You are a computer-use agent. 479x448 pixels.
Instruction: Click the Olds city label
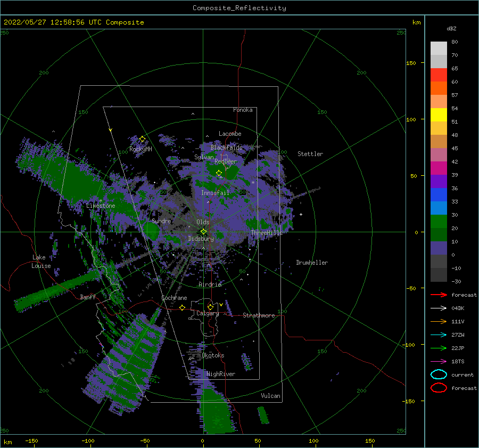[203, 222]
